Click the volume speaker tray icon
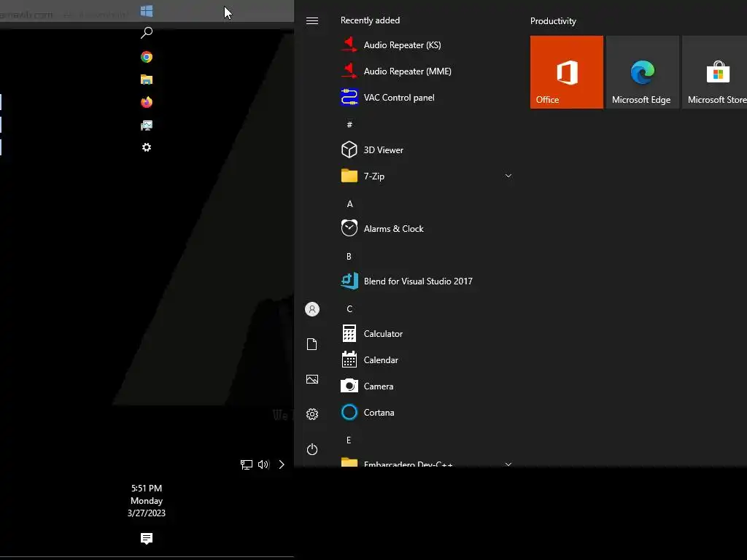The height and width of the screenshot is (560, 747). [x=263, y=464]
